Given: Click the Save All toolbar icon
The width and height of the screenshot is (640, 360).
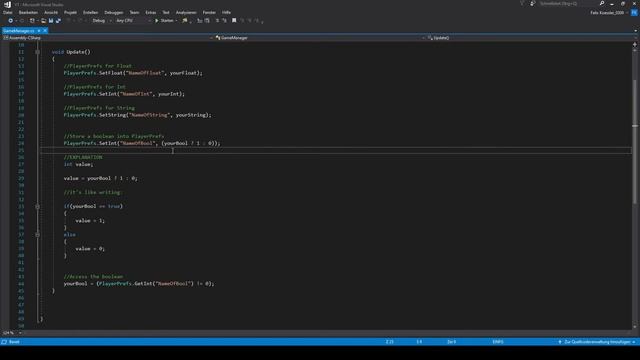Looking at the screenshot, I should coord(58,20).
